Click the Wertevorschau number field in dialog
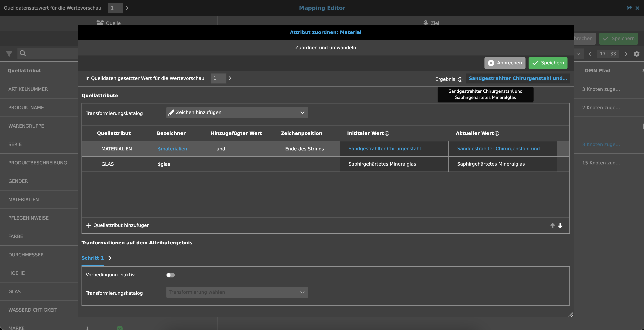This screenshot has width=644, height=330. (218, 78)
